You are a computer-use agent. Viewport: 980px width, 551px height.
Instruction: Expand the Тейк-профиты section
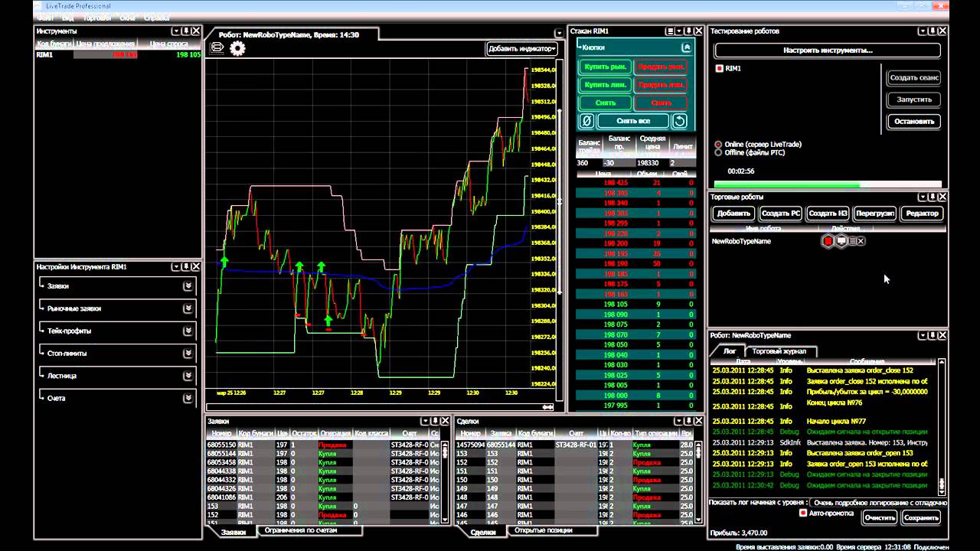tap(188, 331)
